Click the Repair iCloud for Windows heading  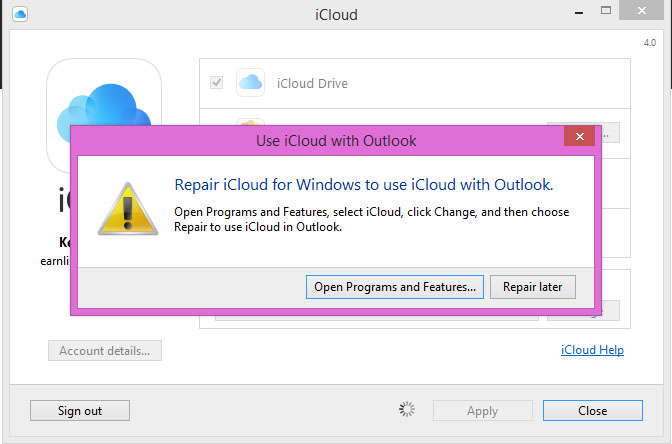pyautogui.click(x=364, y=185)
